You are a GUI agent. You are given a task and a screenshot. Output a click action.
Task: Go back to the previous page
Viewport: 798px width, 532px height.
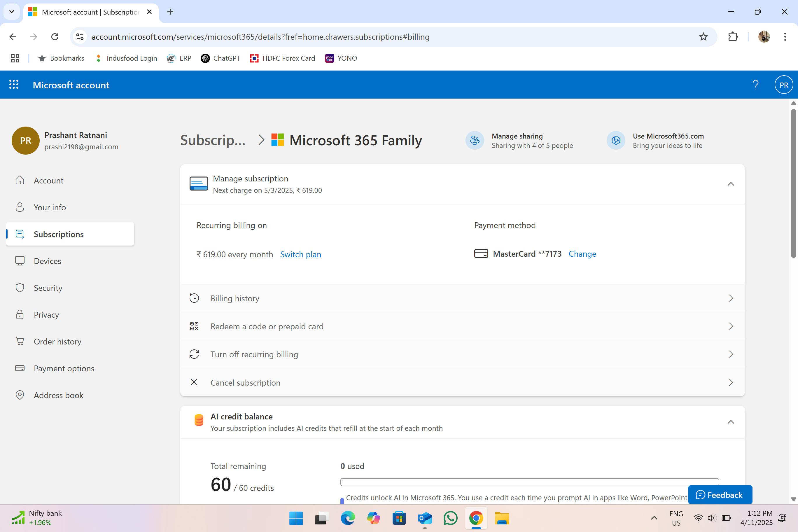click(13, 37)
